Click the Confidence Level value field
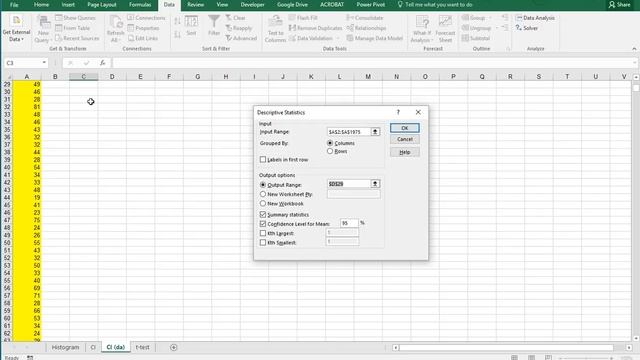The width and height of the screenshot is (640, 360). pyautogui.click(x=349, y=223)
